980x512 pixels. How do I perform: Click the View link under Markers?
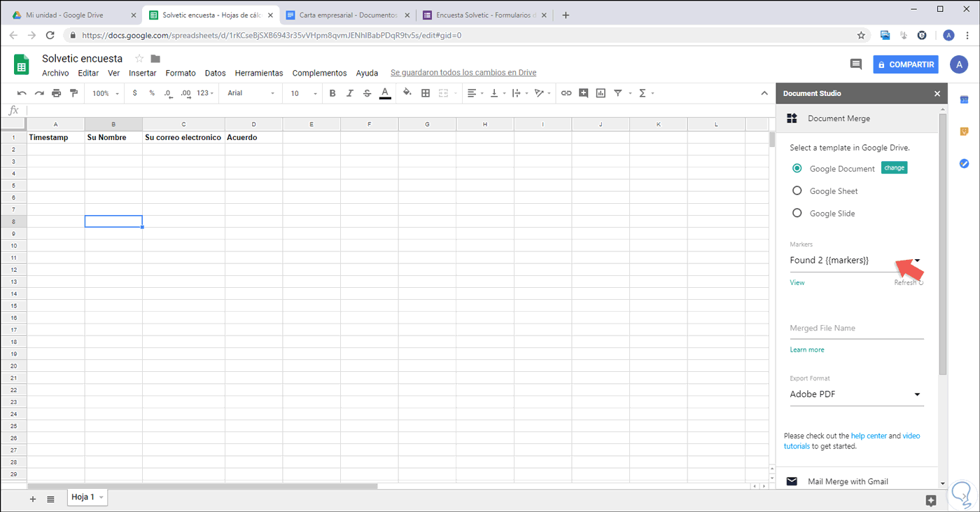[x=797, y=283]
